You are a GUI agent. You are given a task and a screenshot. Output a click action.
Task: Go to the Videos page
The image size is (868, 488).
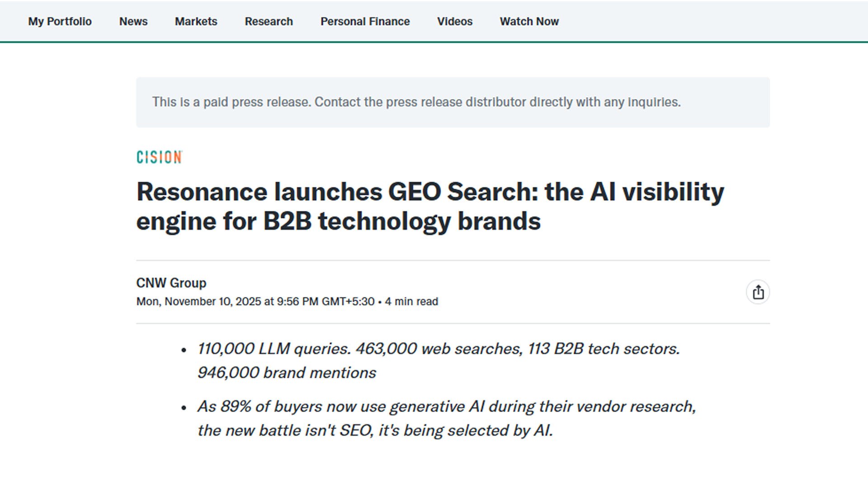tap(454, 21)
